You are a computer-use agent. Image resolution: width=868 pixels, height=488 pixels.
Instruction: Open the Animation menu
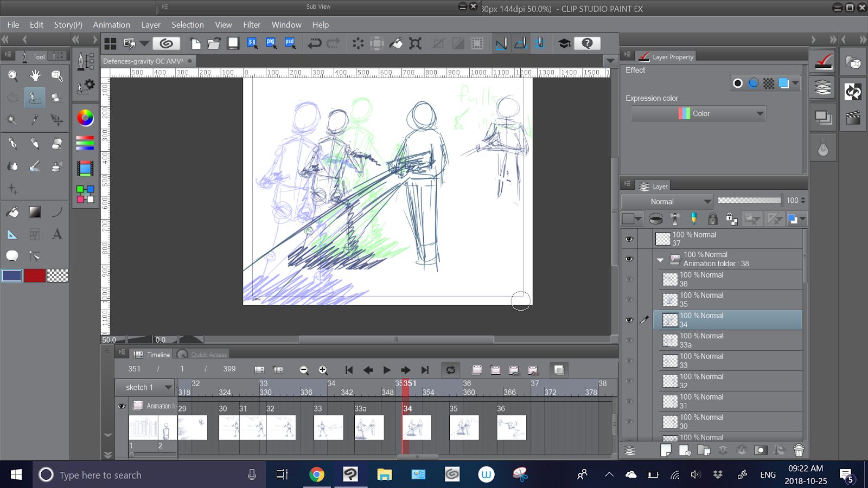click(x=111, y=25)
